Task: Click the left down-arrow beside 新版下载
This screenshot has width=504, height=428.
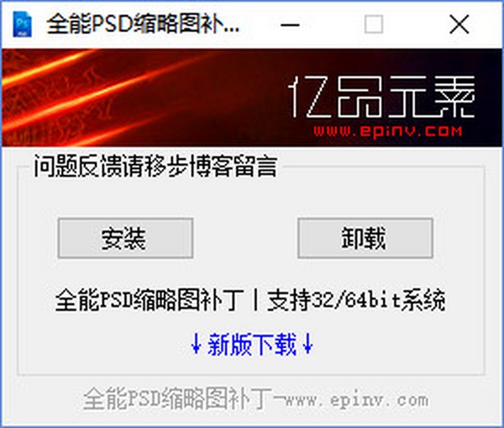Action: [196, 344]
